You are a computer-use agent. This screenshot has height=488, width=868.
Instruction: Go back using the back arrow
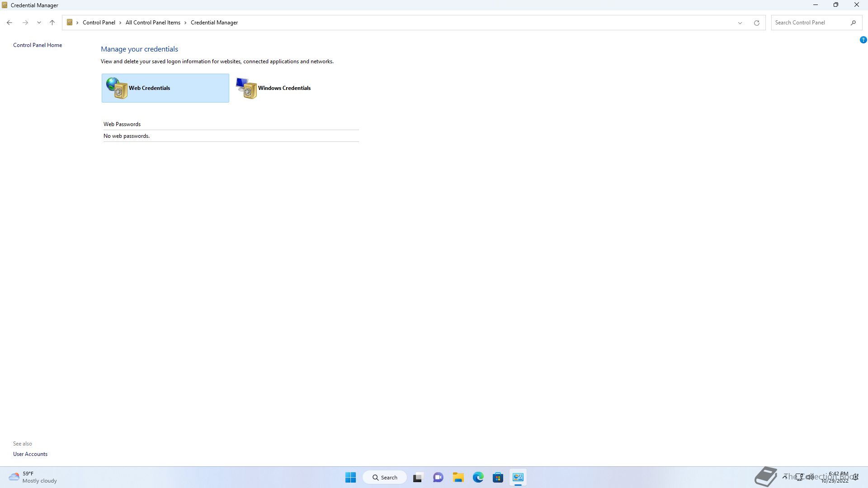tap(9, 23)
